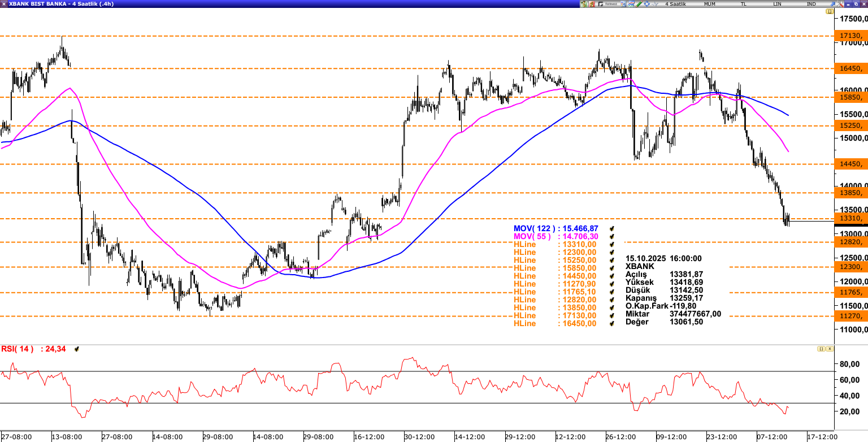Toggle the checkmark beside MOV(122) indicator
Viewport: 868px width, 442px height.
(611, 228)
